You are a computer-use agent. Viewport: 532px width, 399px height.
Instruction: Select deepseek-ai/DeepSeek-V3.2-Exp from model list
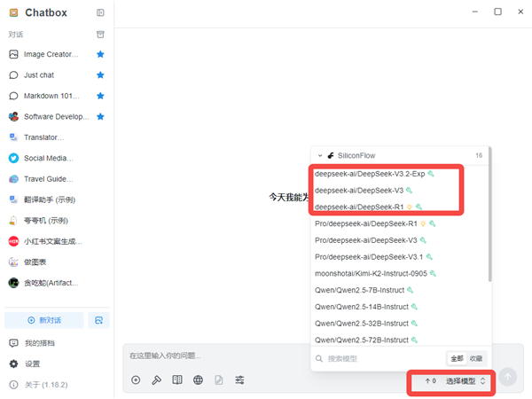[370, 174]
